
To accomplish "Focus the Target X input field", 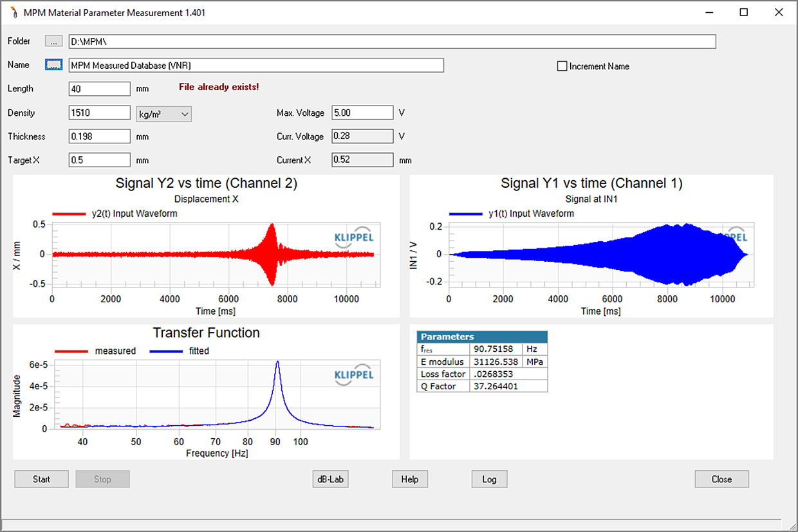I will coord(99,160).
